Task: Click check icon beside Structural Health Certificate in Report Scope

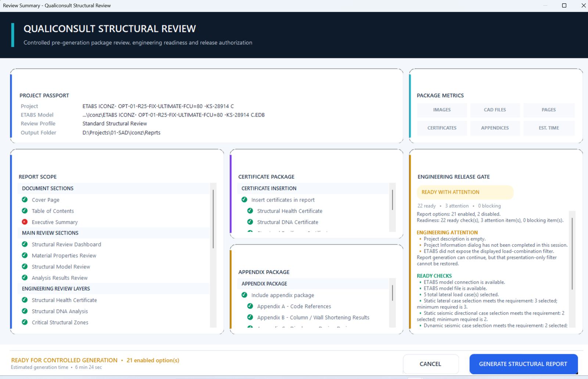Action: click(25, 300)
